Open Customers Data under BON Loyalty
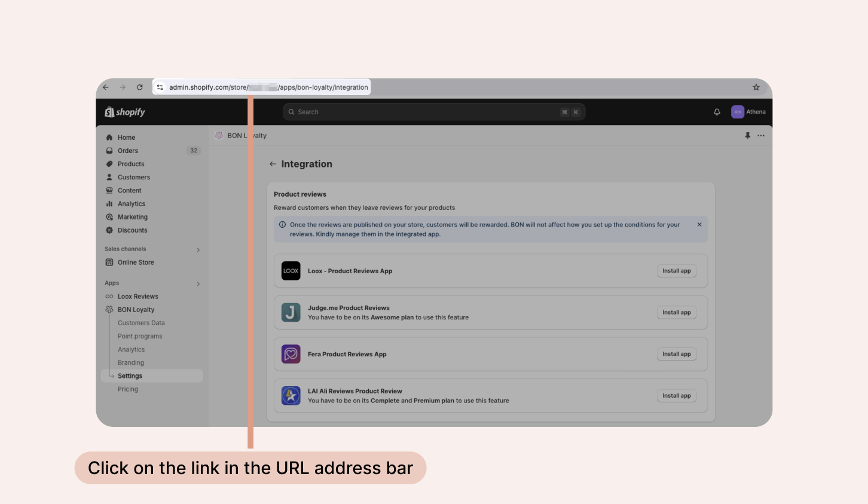 (x=141, y=323)
